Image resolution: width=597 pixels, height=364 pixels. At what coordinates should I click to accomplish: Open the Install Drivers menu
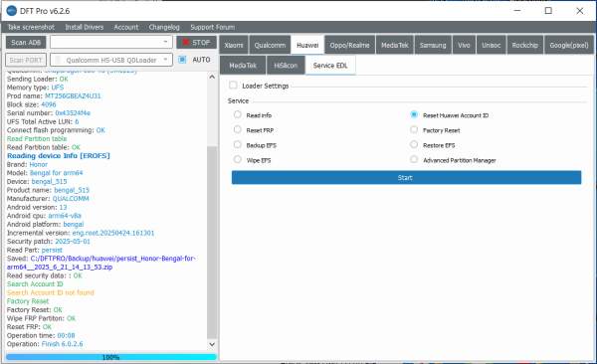point(85,27)
